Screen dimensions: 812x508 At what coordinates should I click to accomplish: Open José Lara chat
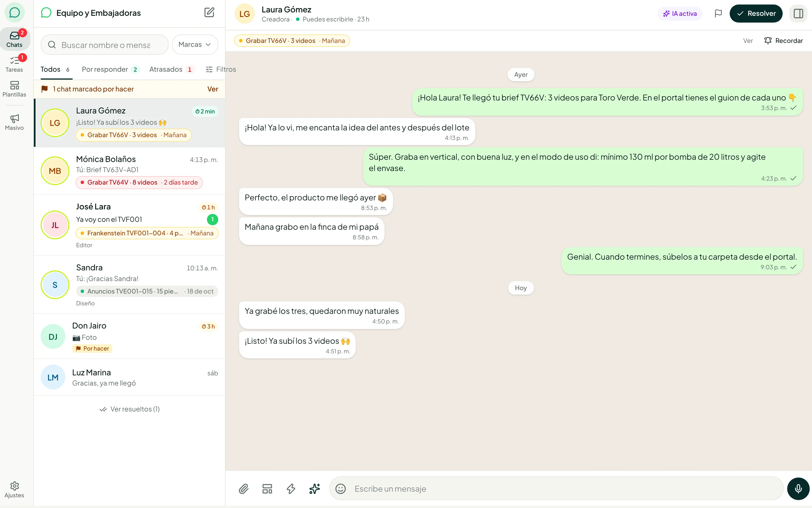click(129, 225)
